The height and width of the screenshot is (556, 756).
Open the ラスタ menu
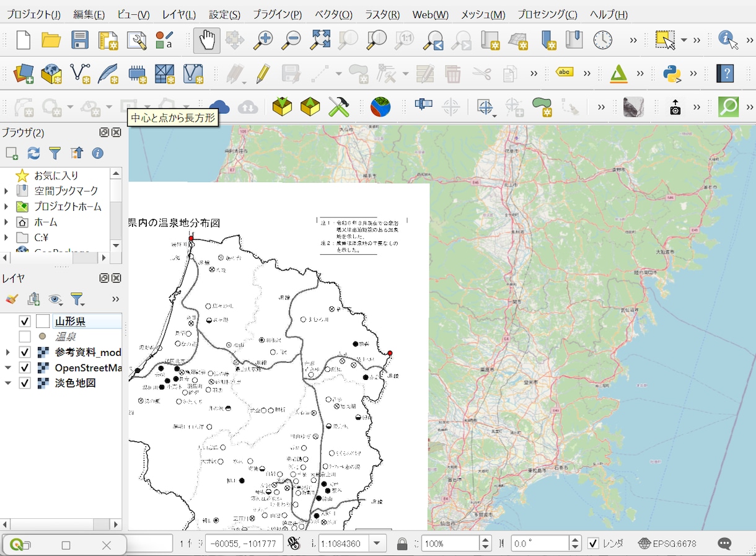382,14
